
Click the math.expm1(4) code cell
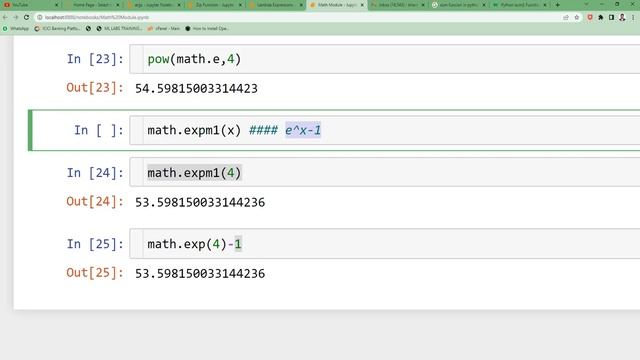point(384,173)
